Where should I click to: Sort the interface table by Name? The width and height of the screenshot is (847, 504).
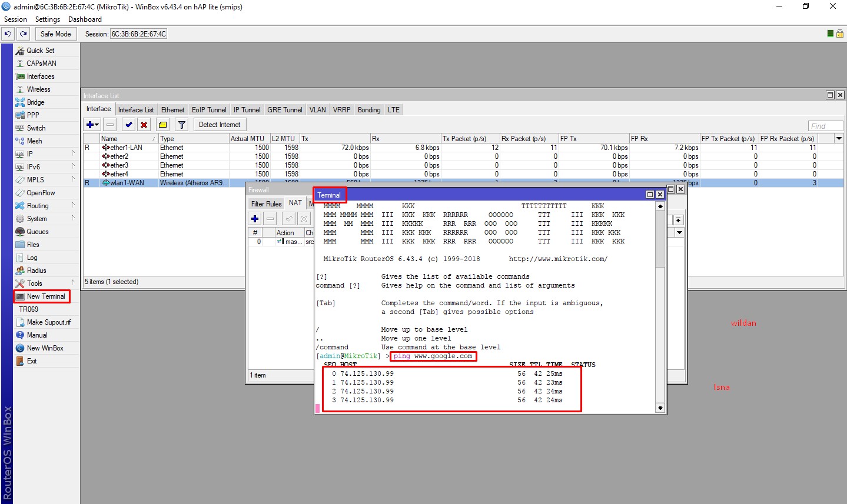(129, 139)
